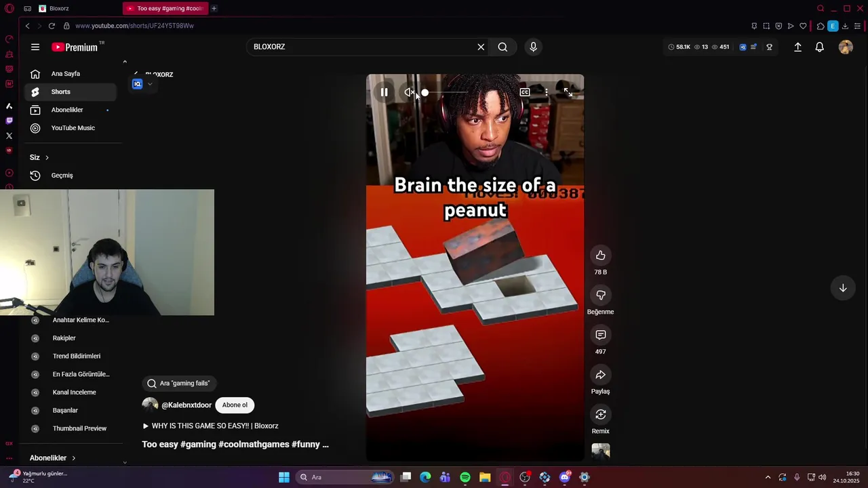Open X (Twitter) in Opera sidebar
The height and width of the screenshot is (488, 868).
pos(9,136)
